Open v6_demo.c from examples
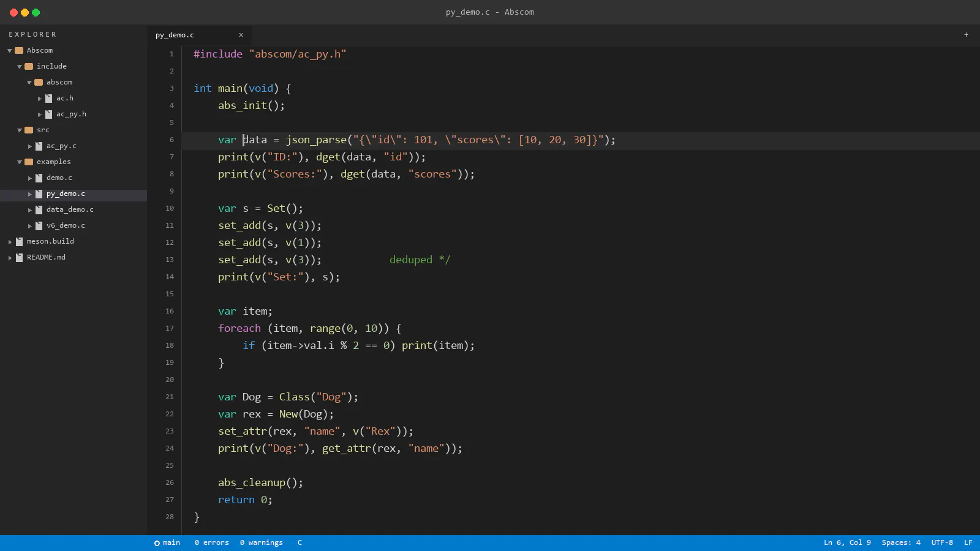980x551 pixels. point(66,225)
